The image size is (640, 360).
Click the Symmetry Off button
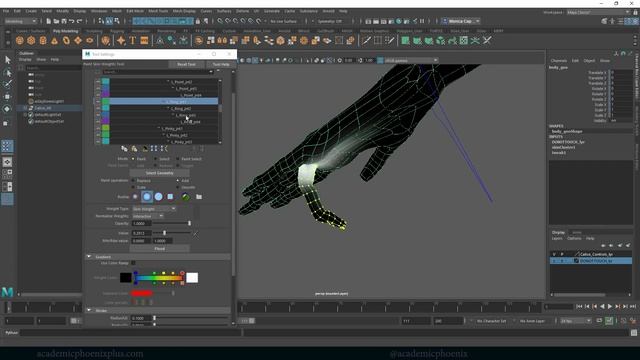point(330,21)
